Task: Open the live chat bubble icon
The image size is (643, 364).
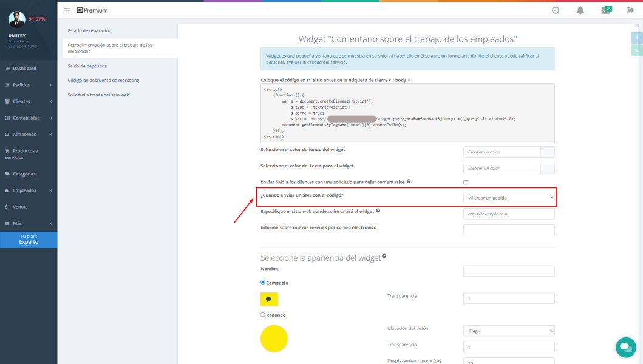Action: click(x=625, y=347)
